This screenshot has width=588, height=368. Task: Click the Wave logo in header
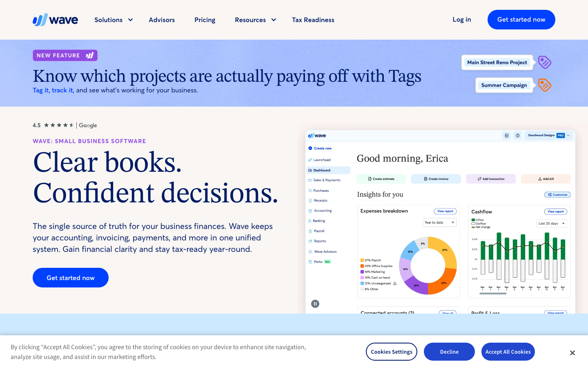click(x=55, y=20)
